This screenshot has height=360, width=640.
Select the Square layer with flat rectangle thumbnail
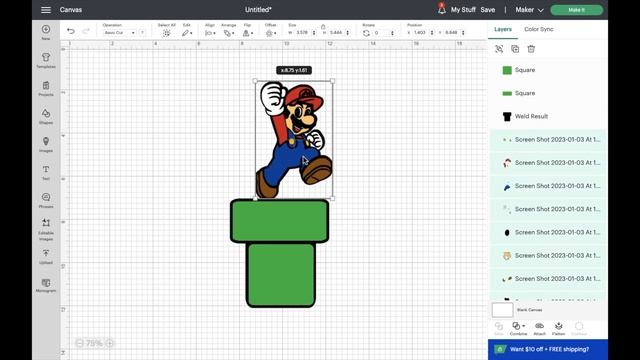pyautogui.click(x=548, y=93)
